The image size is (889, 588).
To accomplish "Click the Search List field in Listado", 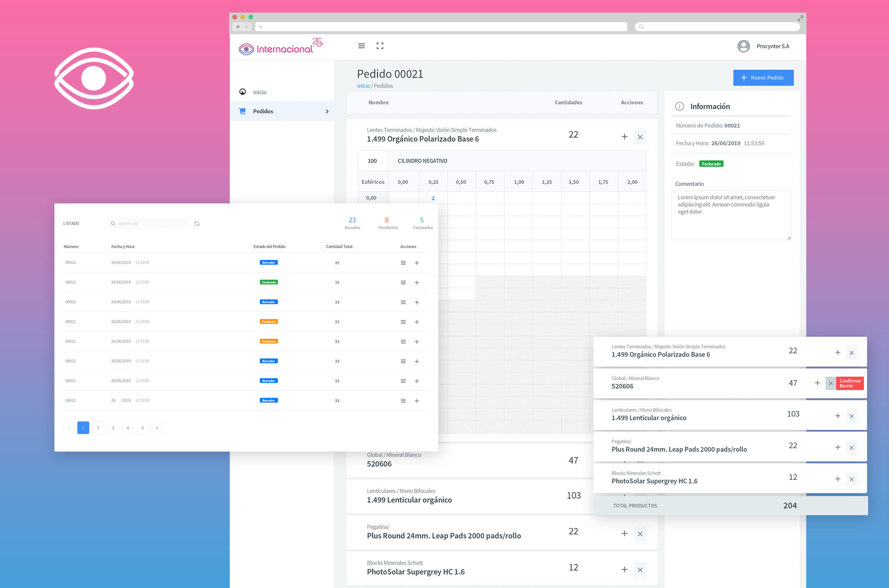I will (147, 224).
